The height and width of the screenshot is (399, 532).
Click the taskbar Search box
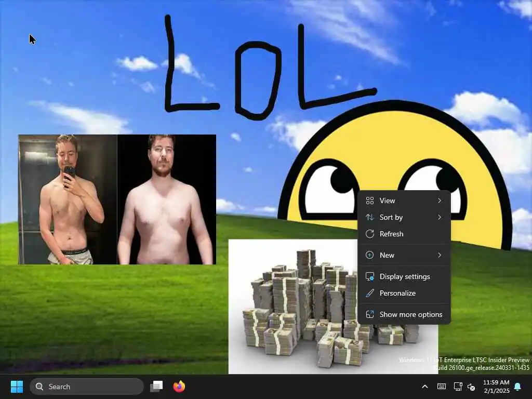[87, 387]
